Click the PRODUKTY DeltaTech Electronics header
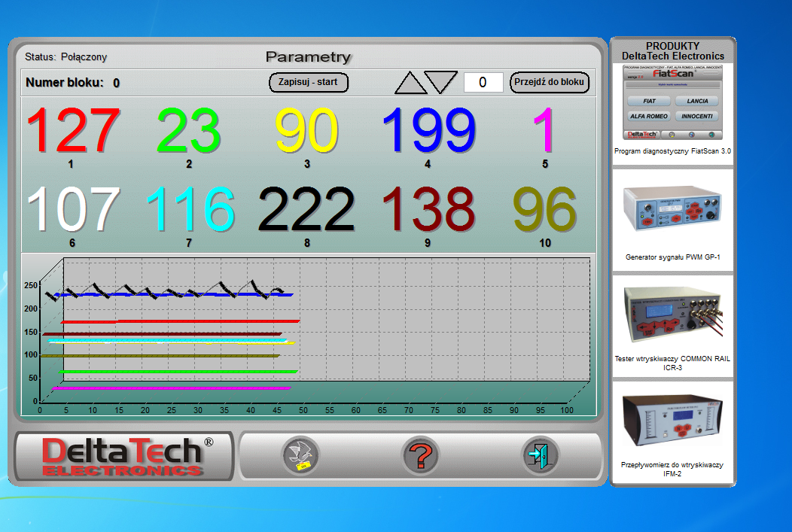 [x=673, y=51]
